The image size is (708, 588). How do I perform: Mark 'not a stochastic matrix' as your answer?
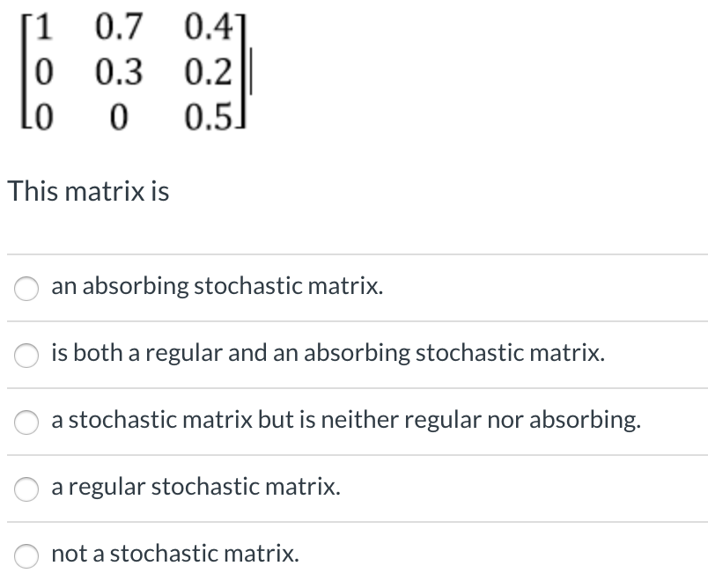tap(26, 555)
